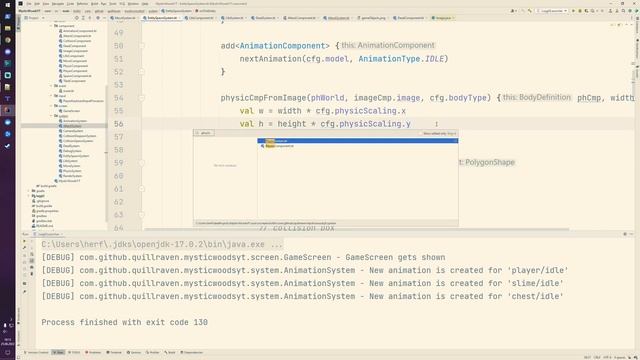Open the TODO tool window
This screenshot has width=640, height=360.
75,352
